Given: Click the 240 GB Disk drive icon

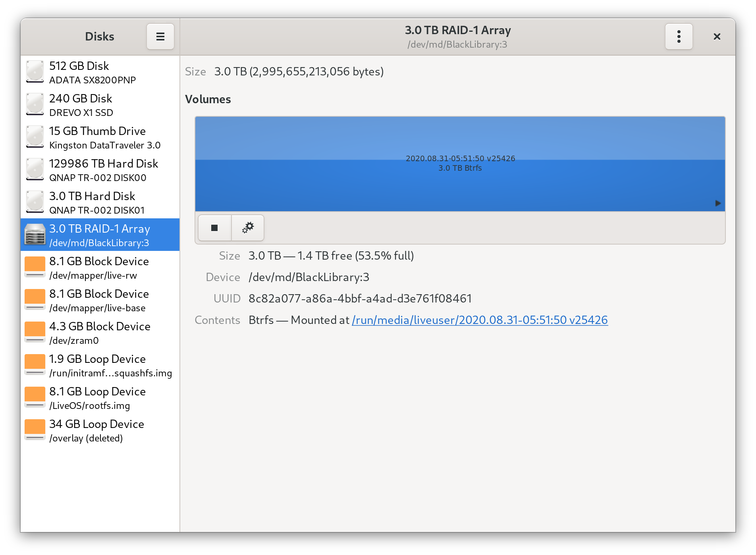Looking at the screenshot, I should pyautogui.click(x=35, y=104).
